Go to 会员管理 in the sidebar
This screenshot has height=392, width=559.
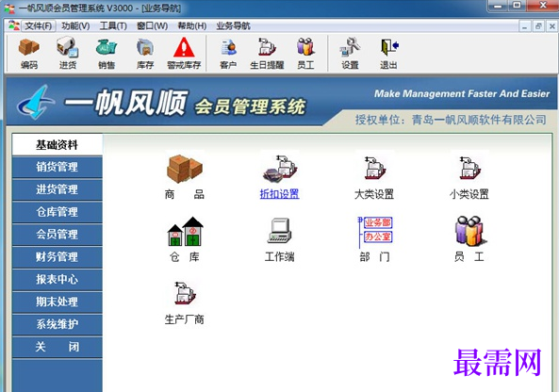point(58,234)
